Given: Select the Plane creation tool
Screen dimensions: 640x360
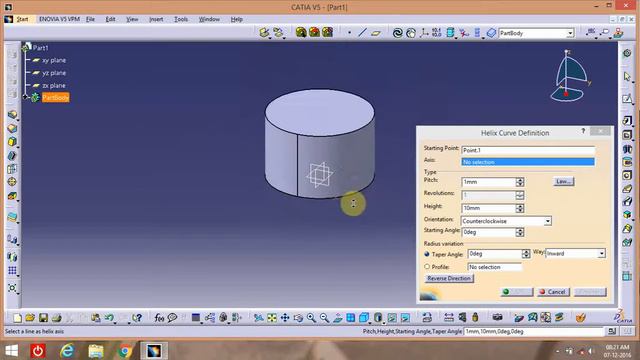Looking at the screenshot, I should point(376,33).
